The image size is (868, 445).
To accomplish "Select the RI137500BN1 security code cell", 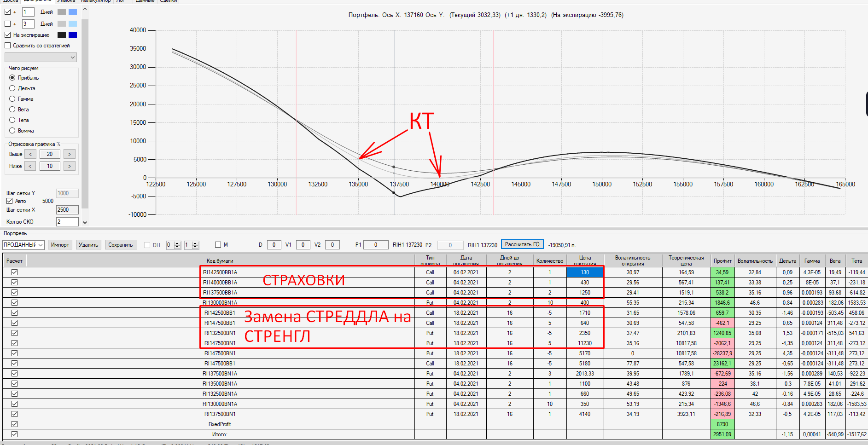I will pos(220,414).
